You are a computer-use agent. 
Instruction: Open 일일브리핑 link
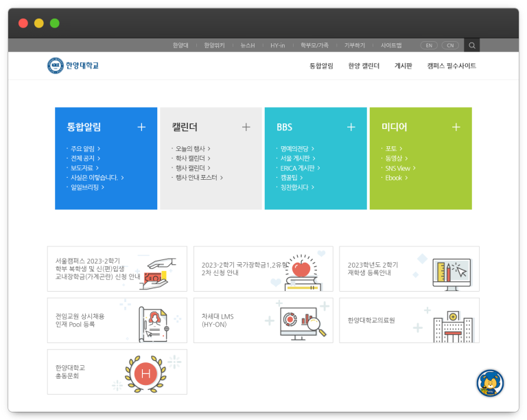[87, 187]
